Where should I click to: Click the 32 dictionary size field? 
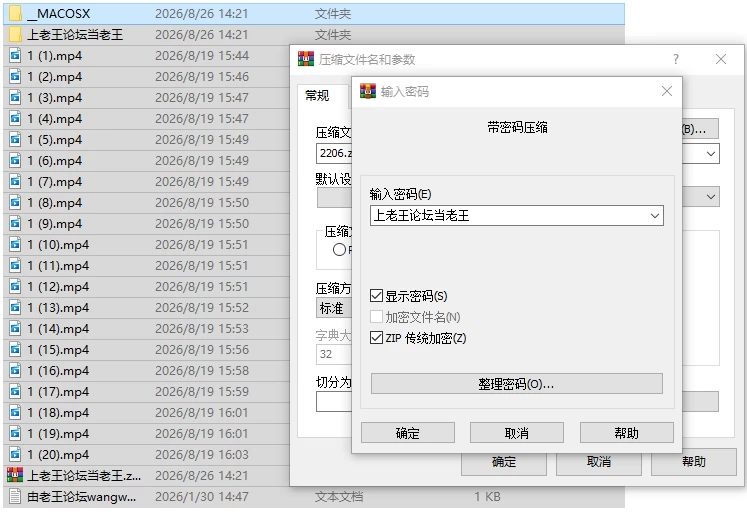click(x=333, y=354)
